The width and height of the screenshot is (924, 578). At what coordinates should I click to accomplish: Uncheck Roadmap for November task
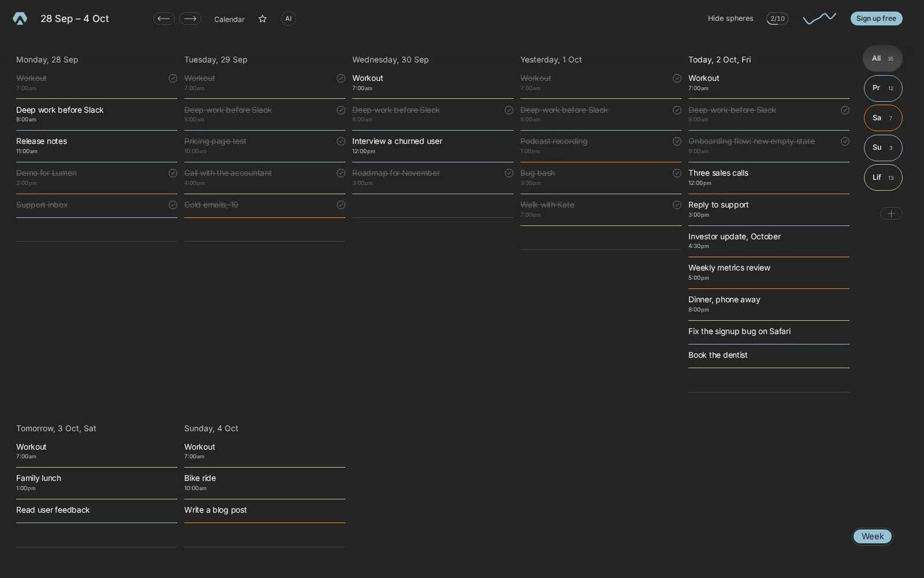click(509, 173)
